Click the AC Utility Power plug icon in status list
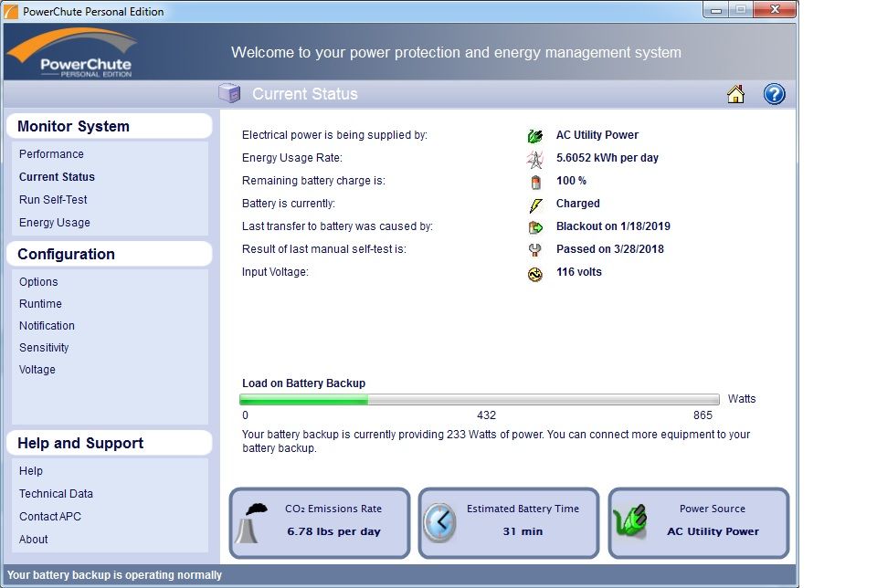This screenshot has height=588, width=877. [x=535, y=136]
